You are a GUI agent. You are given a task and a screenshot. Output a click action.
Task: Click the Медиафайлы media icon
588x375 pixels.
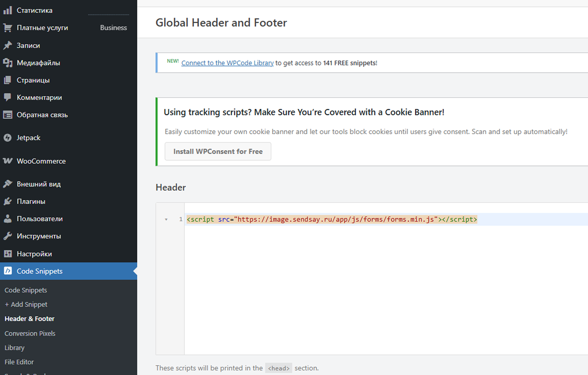(x=8, y=63)
